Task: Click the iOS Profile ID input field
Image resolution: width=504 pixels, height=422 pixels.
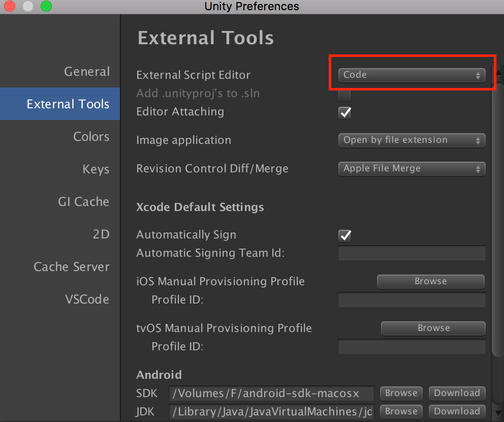Action: tap(412, 300)
